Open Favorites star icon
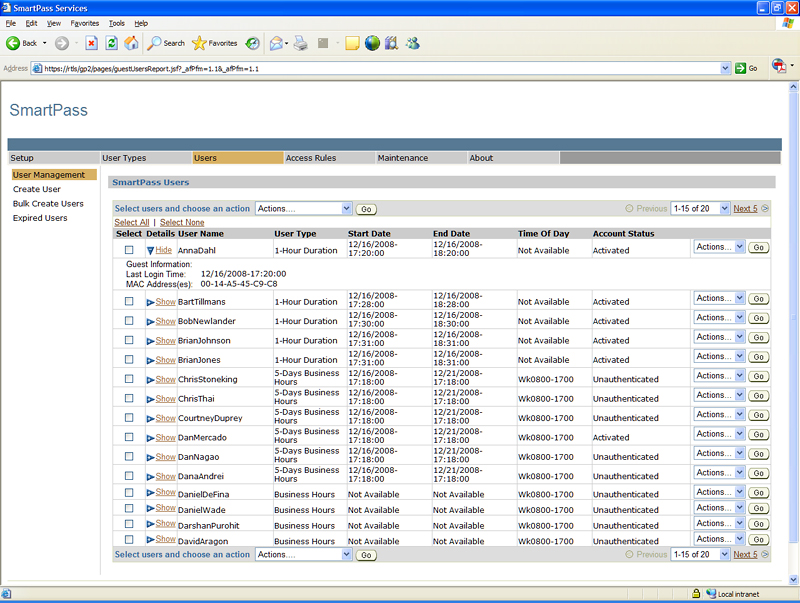The width and height of the screenshot is (800, 603). pos(199,43)
